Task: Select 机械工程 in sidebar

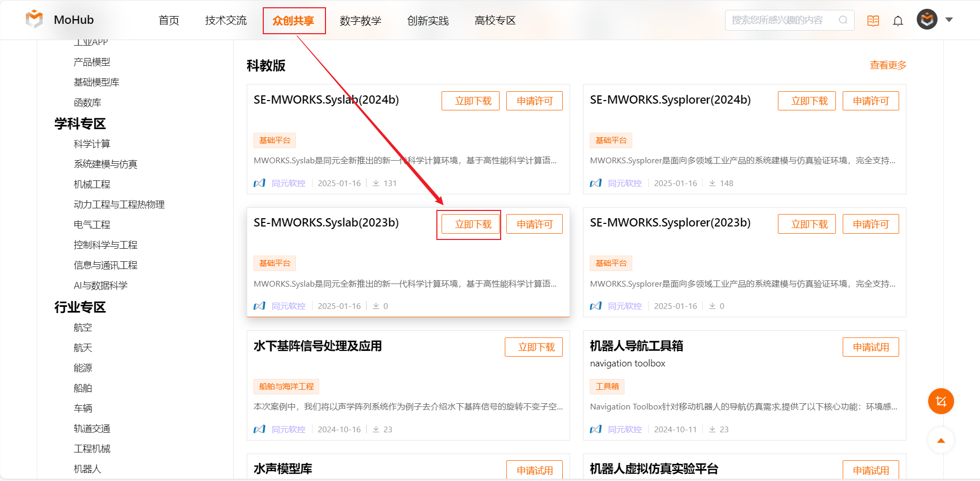Action: tap(92, 184)
